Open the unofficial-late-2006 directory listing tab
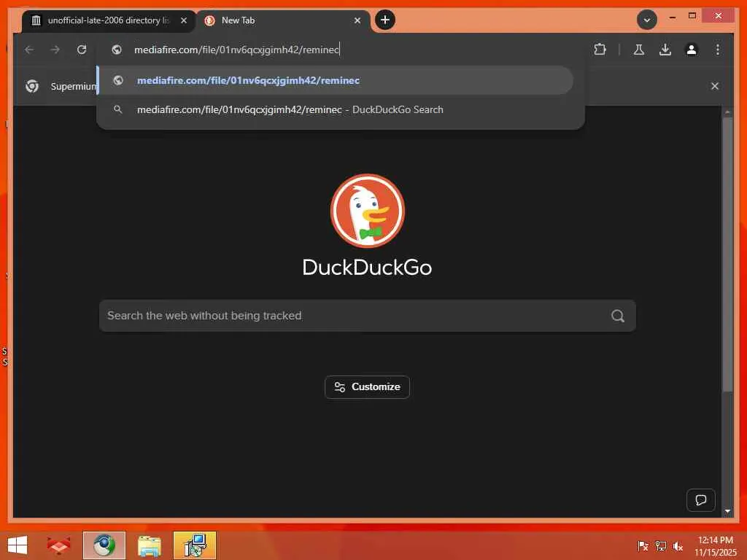747x560 pixels. (107, 20)
